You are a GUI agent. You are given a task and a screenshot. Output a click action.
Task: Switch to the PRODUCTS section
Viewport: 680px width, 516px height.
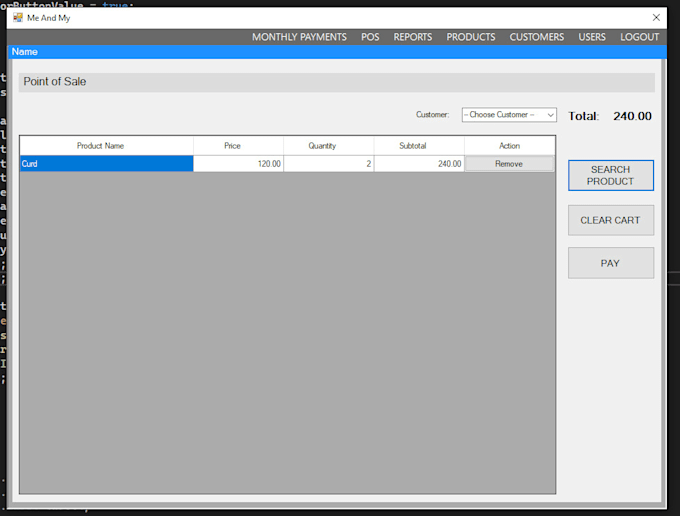point(471,37)
